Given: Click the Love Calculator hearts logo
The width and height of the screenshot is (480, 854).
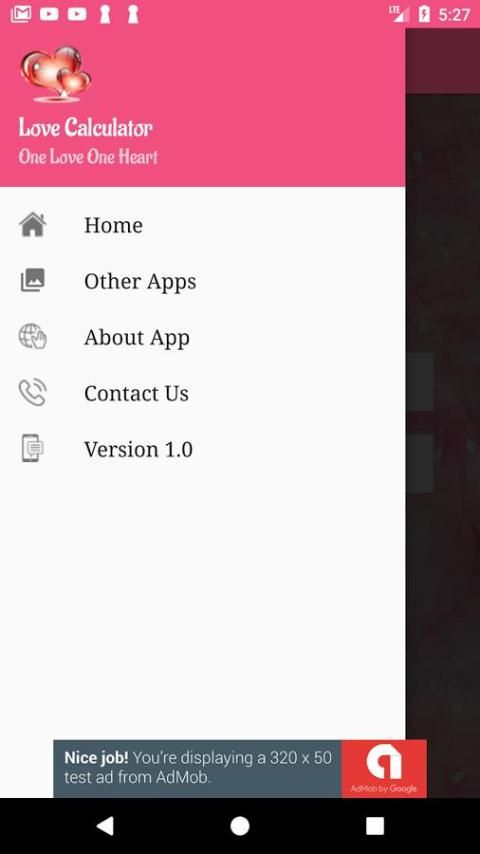Looking at the screenshot, I should (56, 74).
